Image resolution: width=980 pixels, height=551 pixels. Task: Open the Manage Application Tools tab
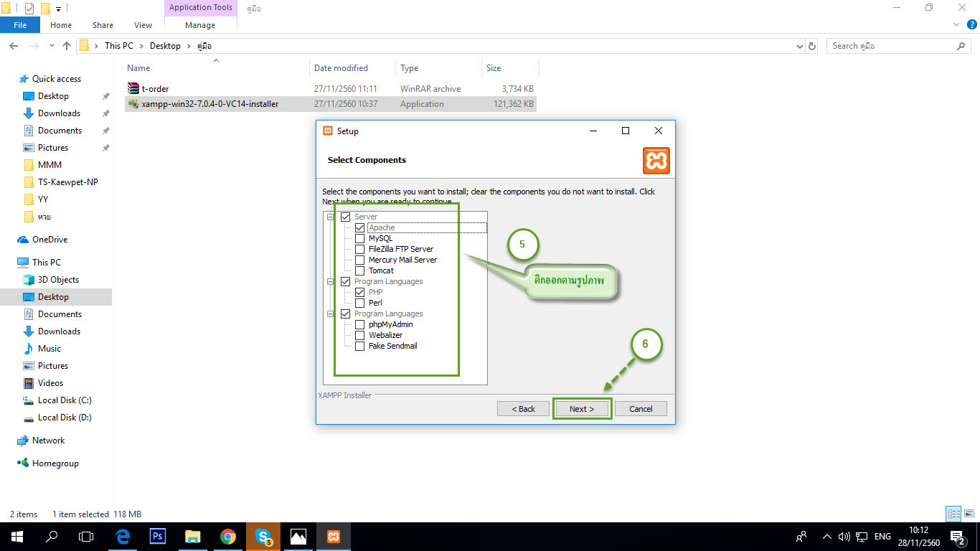[200, 25]
